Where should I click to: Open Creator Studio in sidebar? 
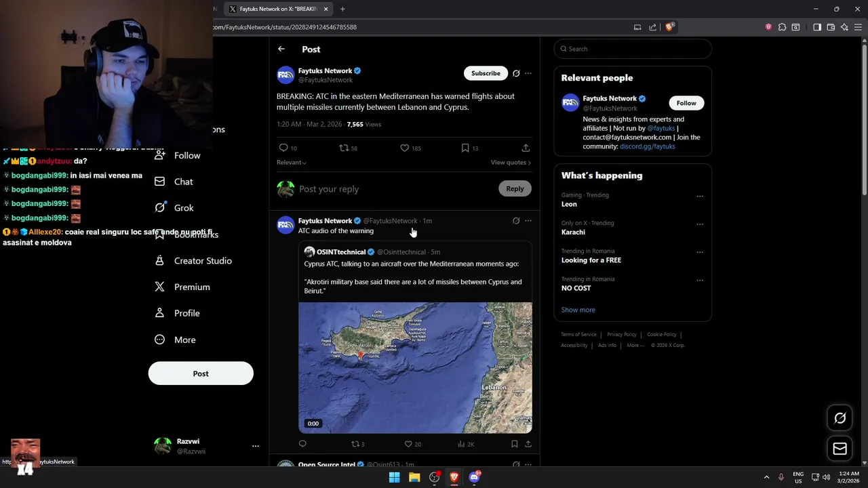point(193,261)
